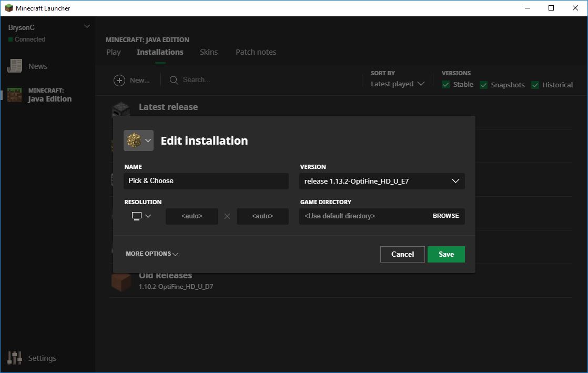The image size is (588, 373).
Task: Open the Patch notes tab
Action: 256,52
